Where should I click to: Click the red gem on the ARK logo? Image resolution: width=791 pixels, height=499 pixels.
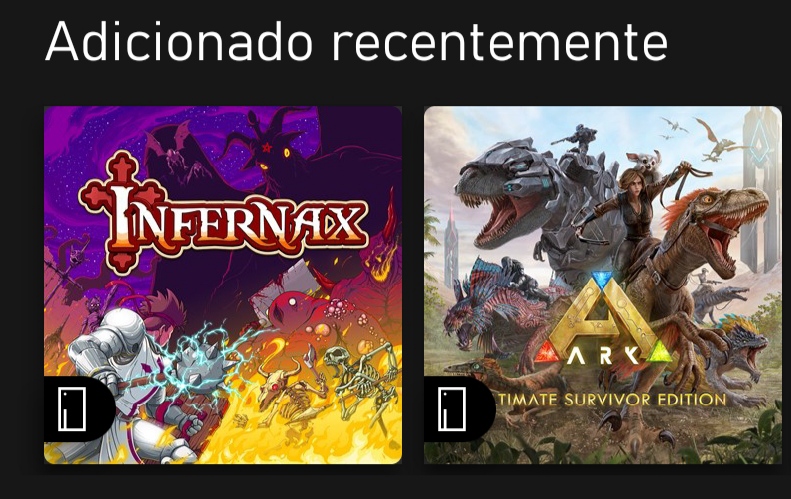pyautogui.click(x=547, y=353)
